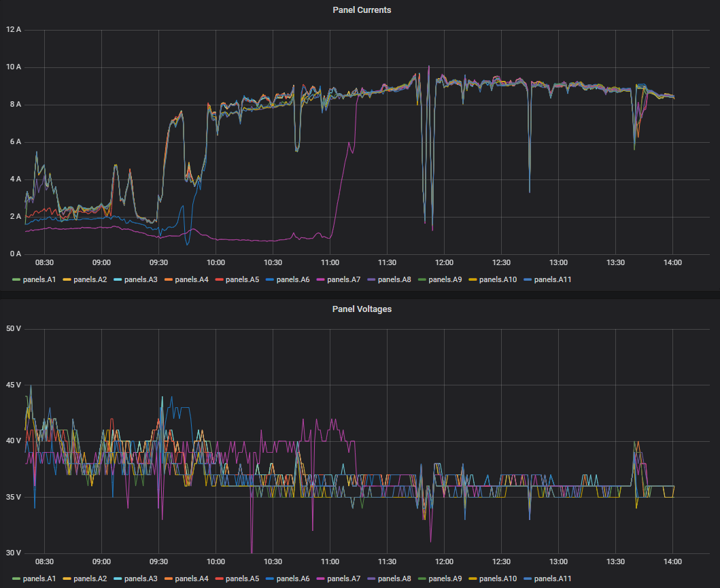Toggle panels.A1 series in Panel Currents legend
This screenshot has width=720, height=588.
(40, 279)
